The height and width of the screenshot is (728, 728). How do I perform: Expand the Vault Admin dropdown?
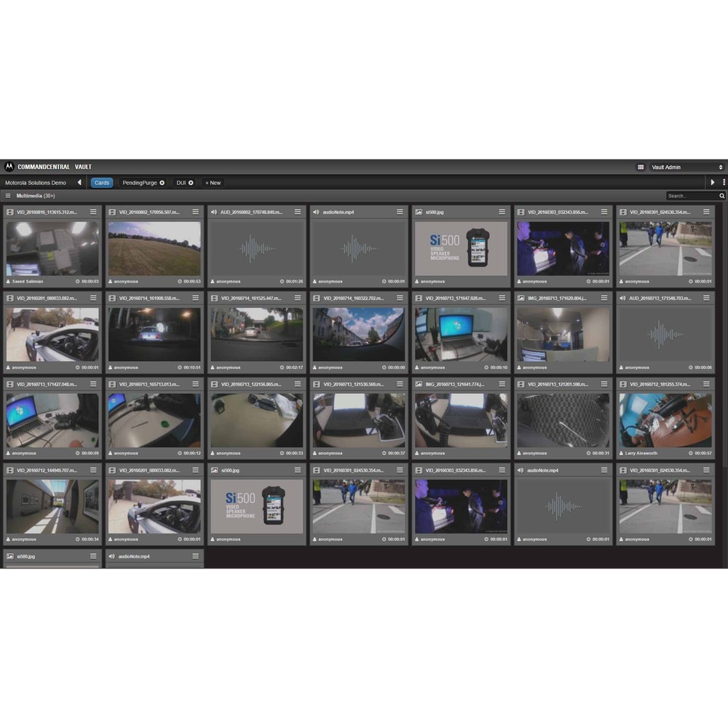pos(687,167)
